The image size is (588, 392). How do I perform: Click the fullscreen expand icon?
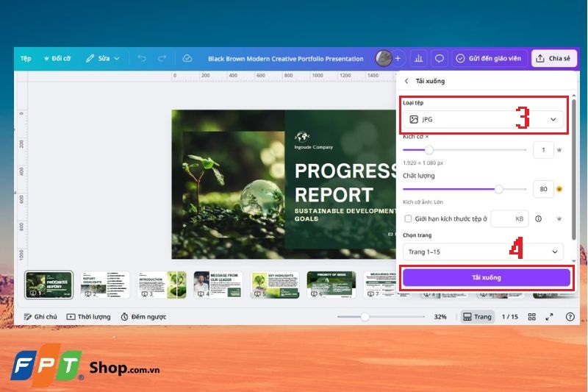coord(549,317)
